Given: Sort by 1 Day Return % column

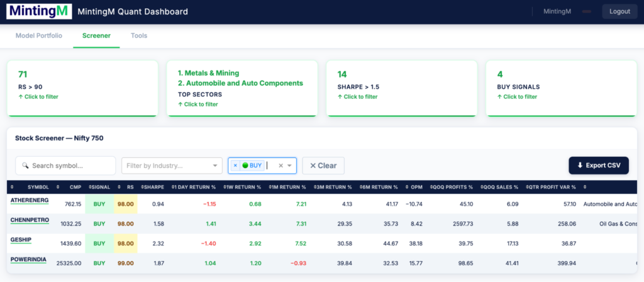Looking at the screenshot, I should tap(195, 187).
